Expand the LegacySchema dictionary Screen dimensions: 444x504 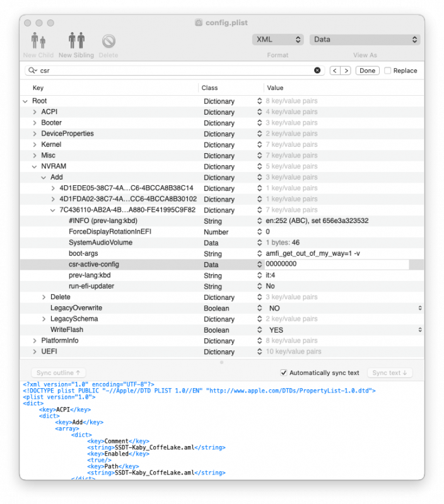point(44,319)
